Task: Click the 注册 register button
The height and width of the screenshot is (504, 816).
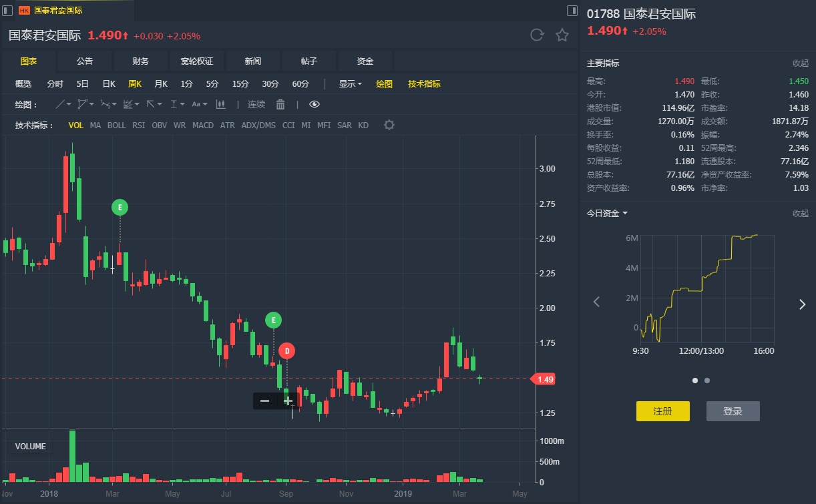Action: (x=662, y=411)
